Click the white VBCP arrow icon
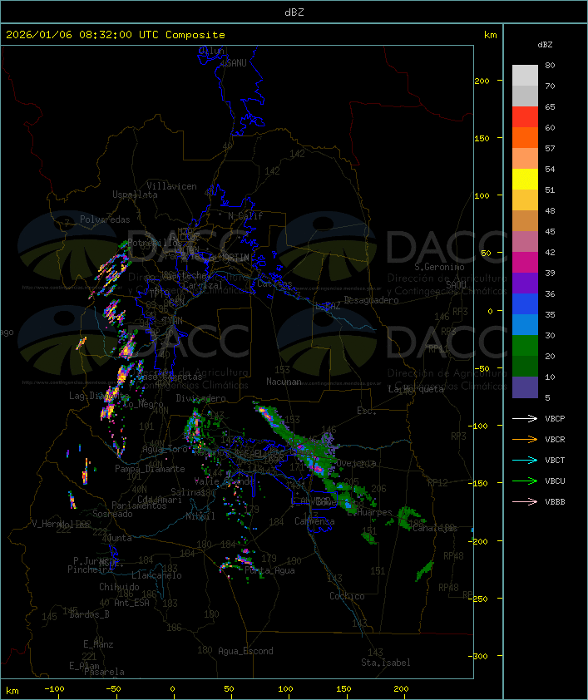The width and height of the screenshot is (588, 700). [x=526, y=419]
